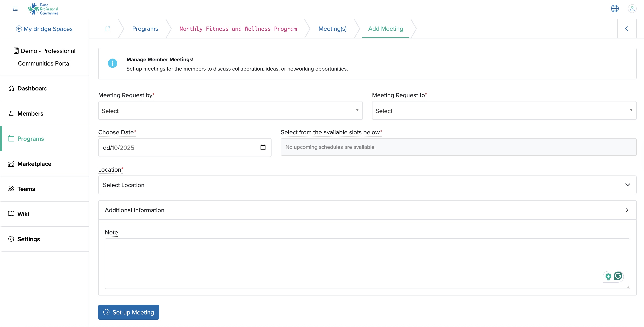Open the Meeting Request by dropdown
This screenshot has width=644, height=327.
point(230,111)
